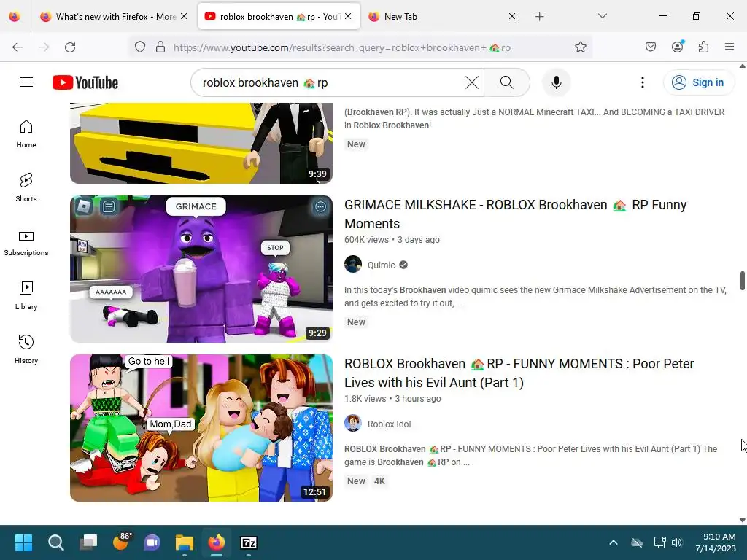
Task: Go back with Firefox back arrow
Action: 18,47
